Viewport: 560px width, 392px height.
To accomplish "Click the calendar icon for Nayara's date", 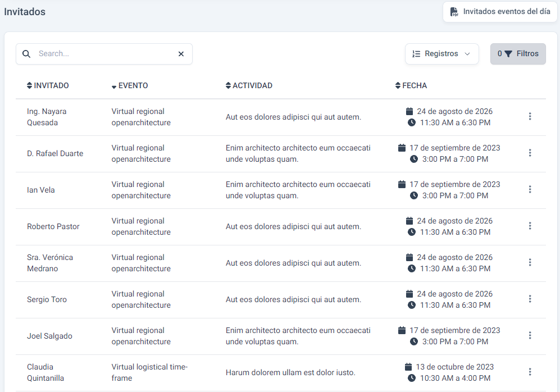I will 409,111.
